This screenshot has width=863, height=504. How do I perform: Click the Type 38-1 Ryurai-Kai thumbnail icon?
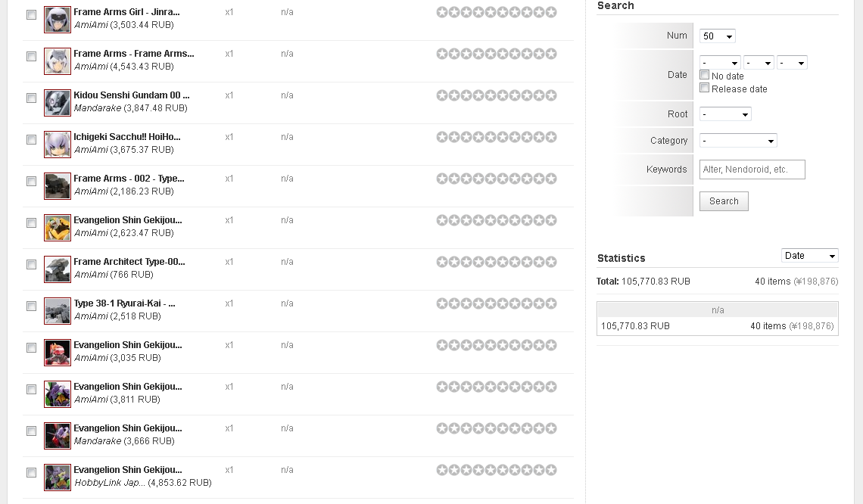[57, 311]
